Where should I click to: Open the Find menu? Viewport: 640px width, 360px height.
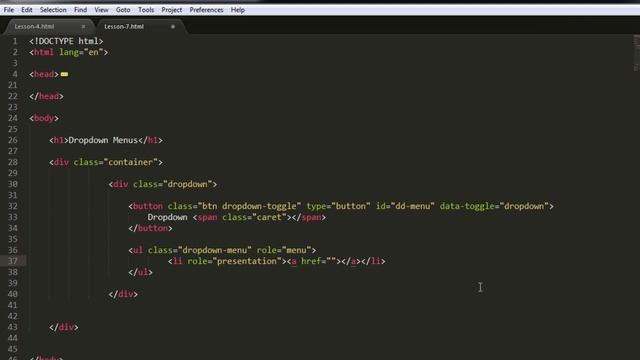80,10
